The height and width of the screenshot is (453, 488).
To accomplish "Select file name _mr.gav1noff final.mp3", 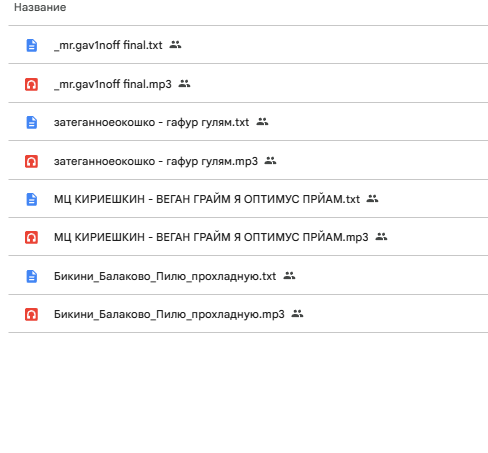I will (113, 84).
